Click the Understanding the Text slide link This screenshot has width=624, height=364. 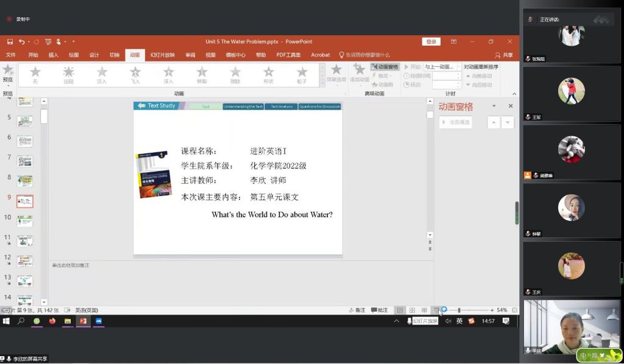point(243,107)
